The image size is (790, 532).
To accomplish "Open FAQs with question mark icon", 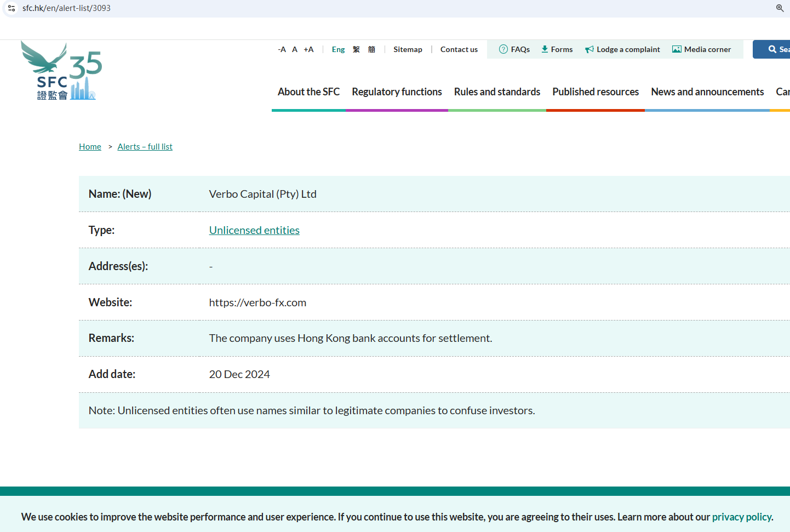I will point(514,49).
